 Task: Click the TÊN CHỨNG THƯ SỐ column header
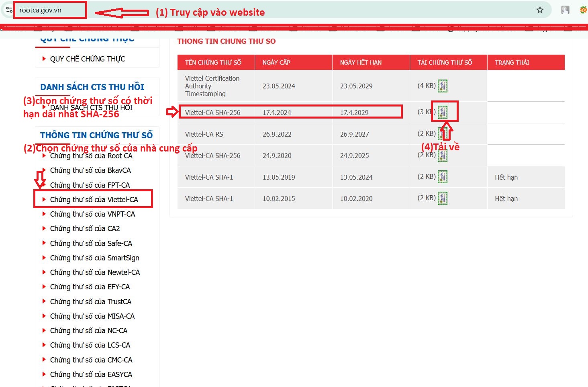click(213, 62)
